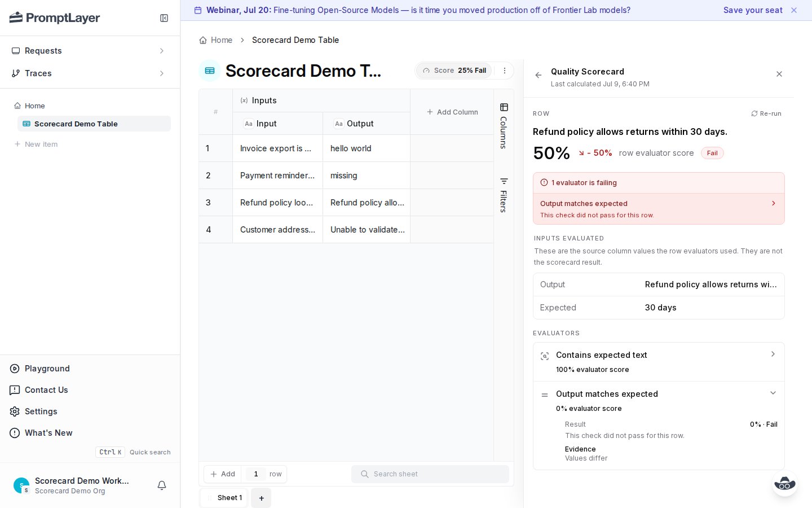Add a new sheet with plus button
The image size is (812, 508).
261,498
